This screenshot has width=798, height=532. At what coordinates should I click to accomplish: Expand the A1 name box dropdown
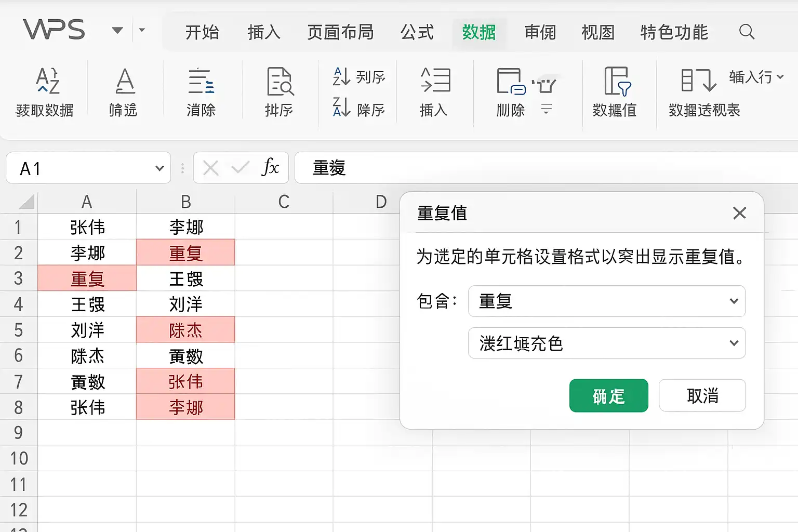[x=159, y=168]
